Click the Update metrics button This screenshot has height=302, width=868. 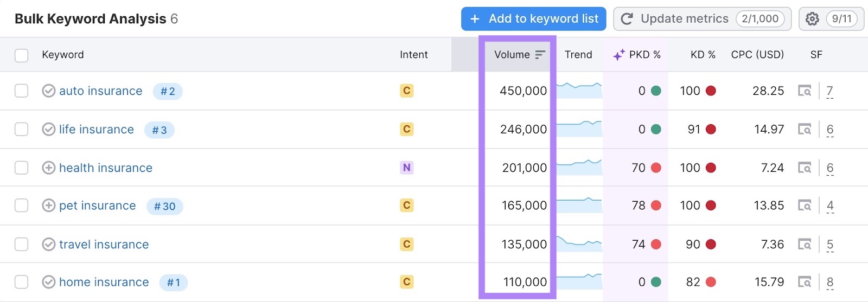pyautogui.click(x=702, y=19)
